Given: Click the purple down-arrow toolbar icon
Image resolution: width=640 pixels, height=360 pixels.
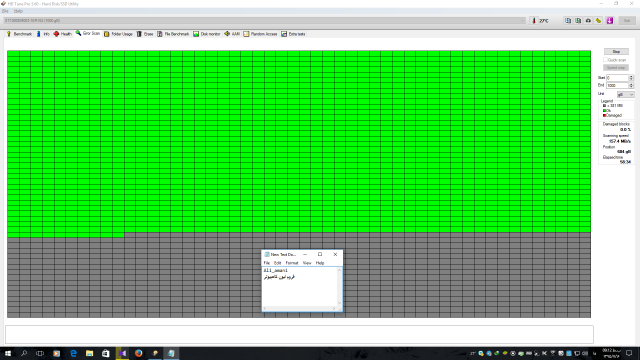Looking at the screenshot, I should [610, 20].
